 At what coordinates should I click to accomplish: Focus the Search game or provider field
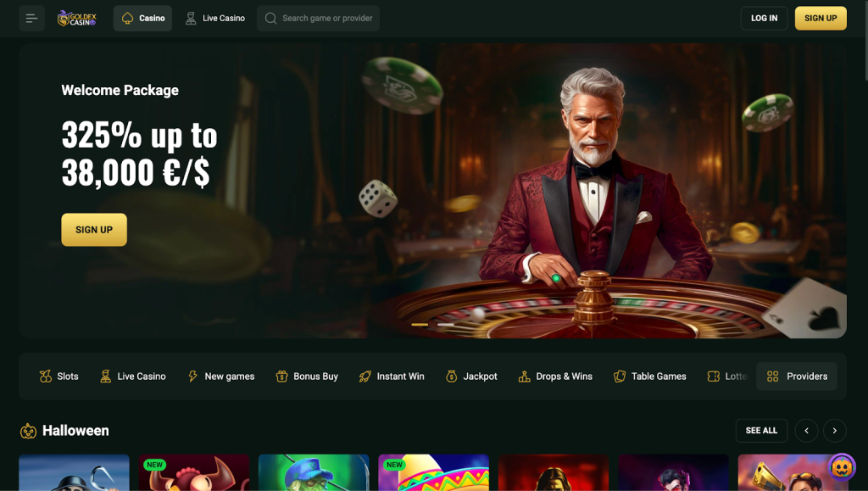point(319,19)
